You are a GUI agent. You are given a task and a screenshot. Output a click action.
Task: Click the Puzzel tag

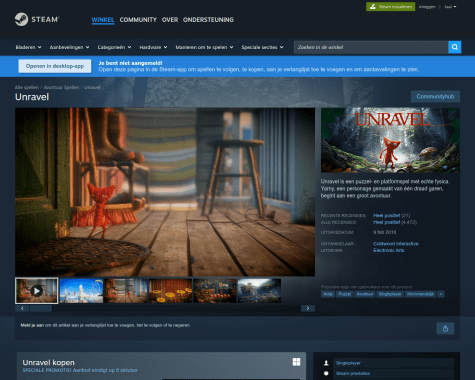(x=344, y=294)
